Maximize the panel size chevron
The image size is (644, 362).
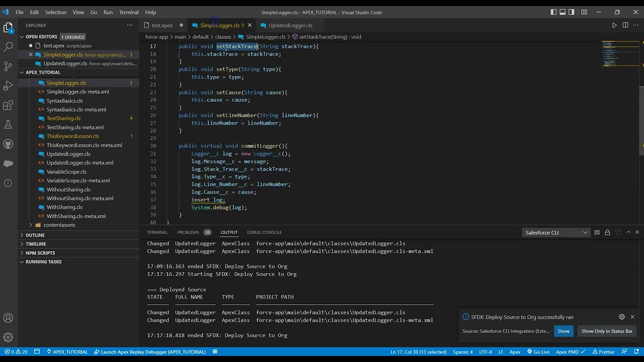point(628,232)
